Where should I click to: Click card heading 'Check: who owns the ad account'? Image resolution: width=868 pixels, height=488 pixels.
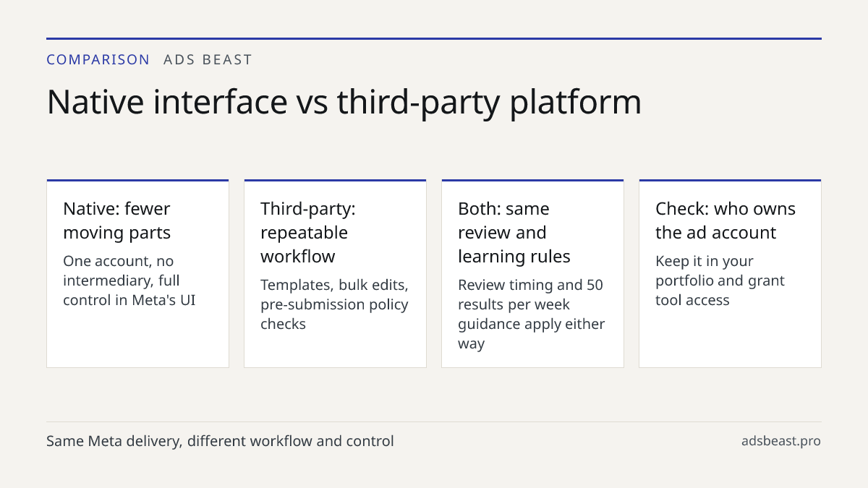pyautogui.click(x=726, y=221)
